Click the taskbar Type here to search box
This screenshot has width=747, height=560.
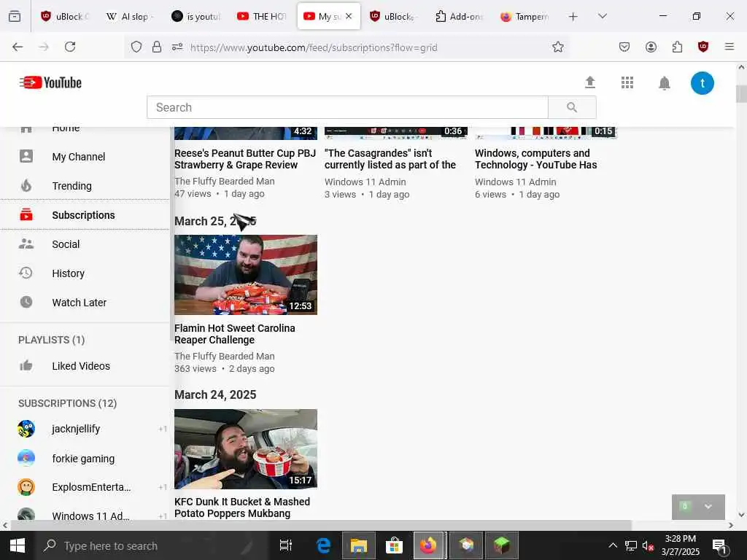[153, 545]
